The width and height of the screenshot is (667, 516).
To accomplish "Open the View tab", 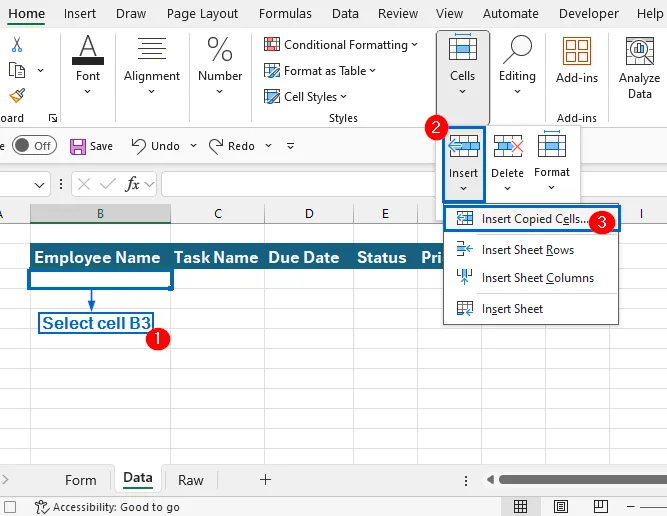I will (449, 14).
